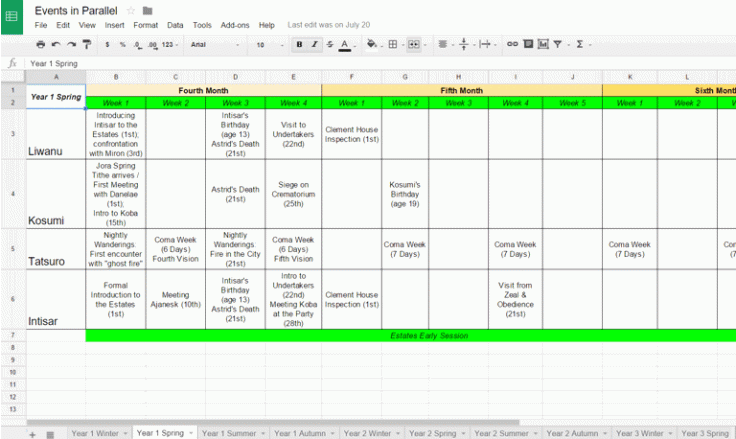
Task: Open the all sheets list icon
Action: tap(50, 434)
